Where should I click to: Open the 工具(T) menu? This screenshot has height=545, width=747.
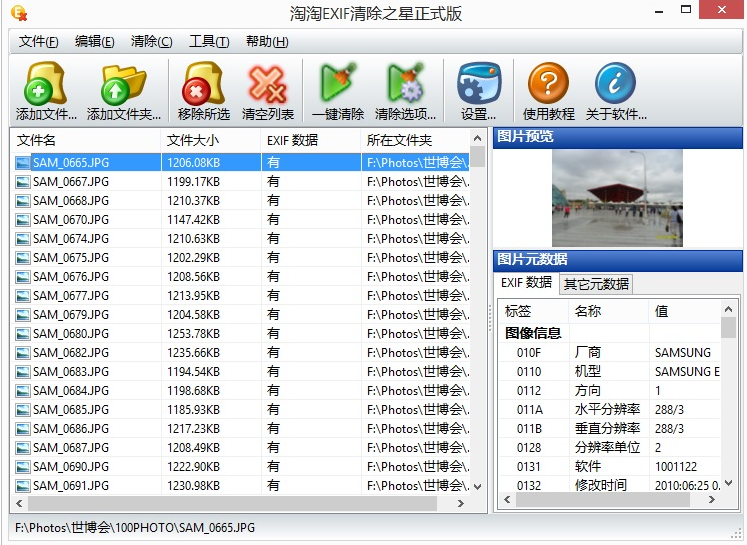coord(209,42)
